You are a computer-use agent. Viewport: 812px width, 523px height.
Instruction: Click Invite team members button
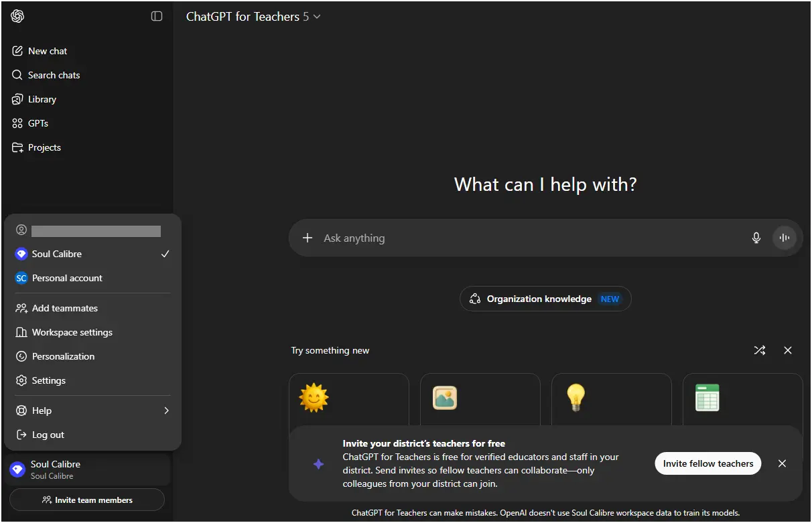coord(87,500)
